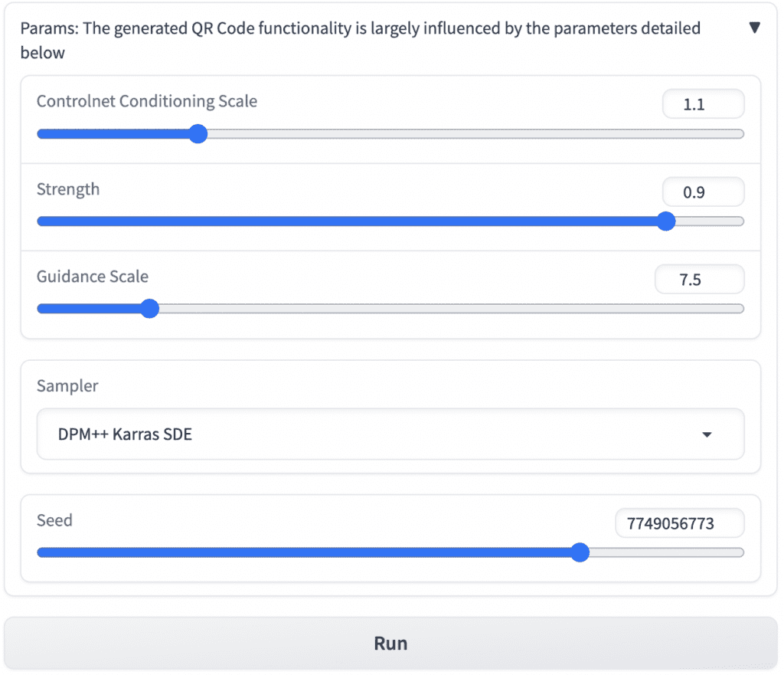Focus the Strength value field showing 0.9
784x675 pixels.
tap(703, 192)
